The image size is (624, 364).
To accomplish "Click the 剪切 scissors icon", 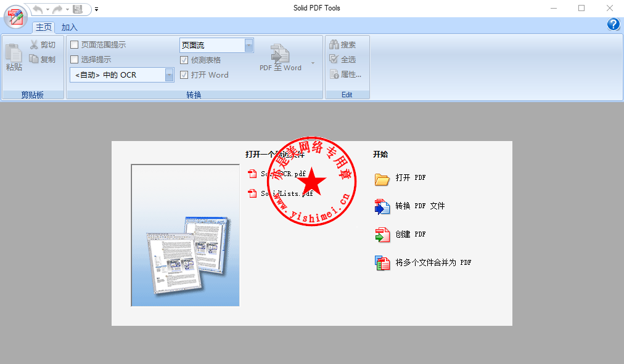I will point(35,45).
